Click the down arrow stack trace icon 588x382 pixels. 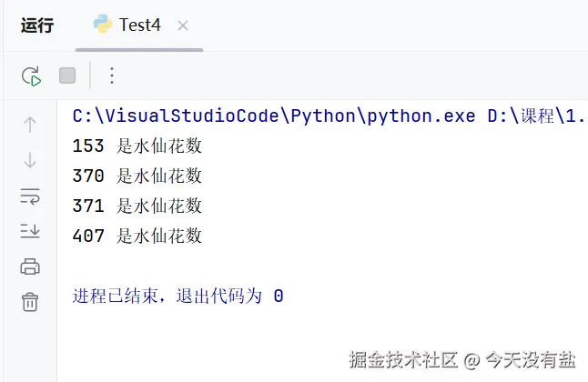(30, 160)
